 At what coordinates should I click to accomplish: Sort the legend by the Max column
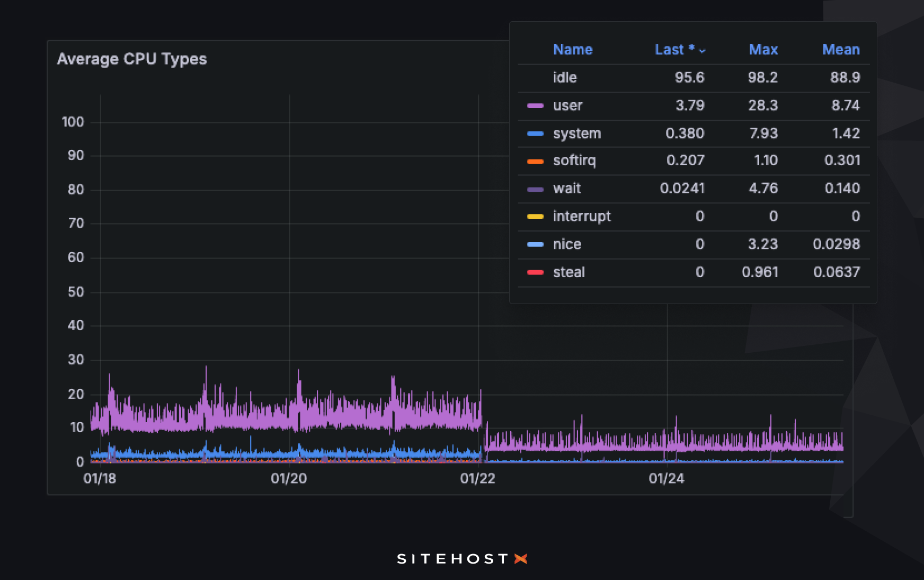pyautogui.click(x=763, y=50)
